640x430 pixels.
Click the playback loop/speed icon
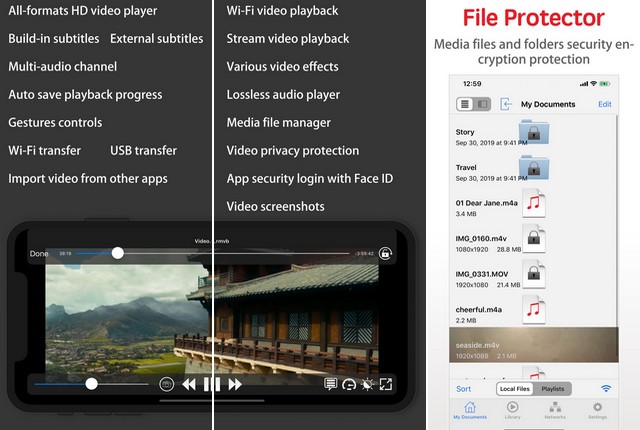pyautogui.click(x=349, y=384)
